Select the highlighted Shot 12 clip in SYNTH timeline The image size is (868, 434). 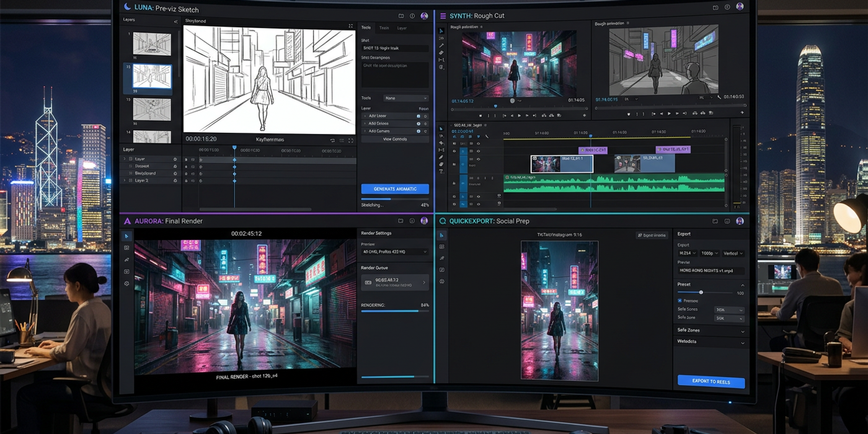[562, 164]
